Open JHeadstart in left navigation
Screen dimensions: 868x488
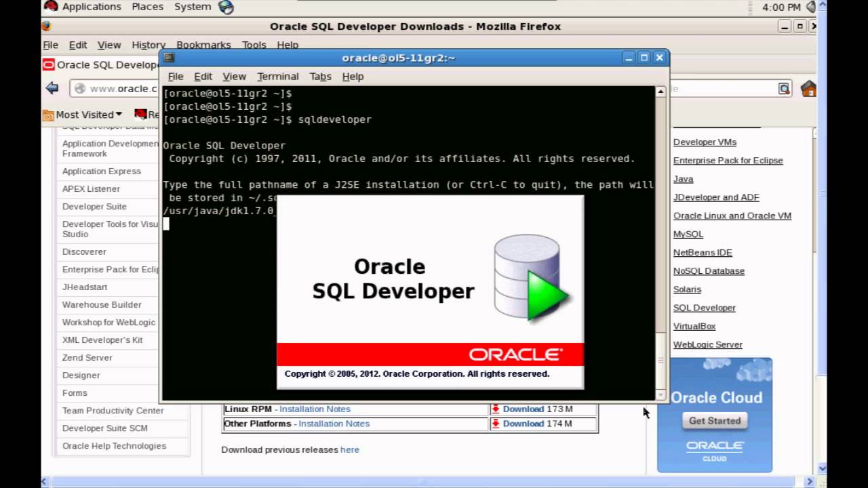pyautogui.click(x=85, y=287)
